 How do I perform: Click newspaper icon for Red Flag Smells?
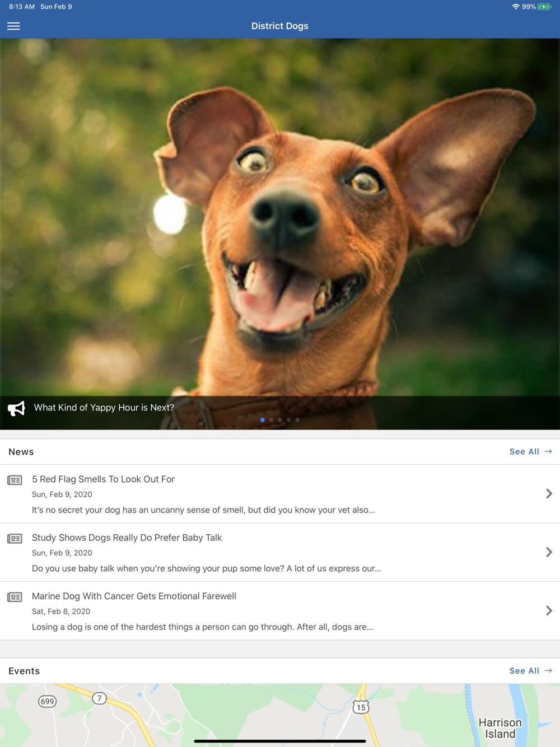tap(15, 480)
